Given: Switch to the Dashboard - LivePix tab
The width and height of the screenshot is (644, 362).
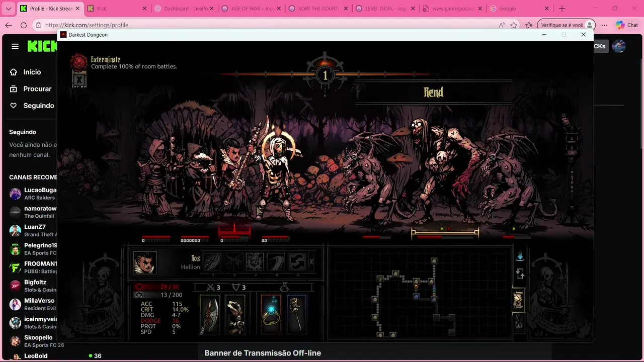Looking at the screenshot, I should [x=184, y=9].
